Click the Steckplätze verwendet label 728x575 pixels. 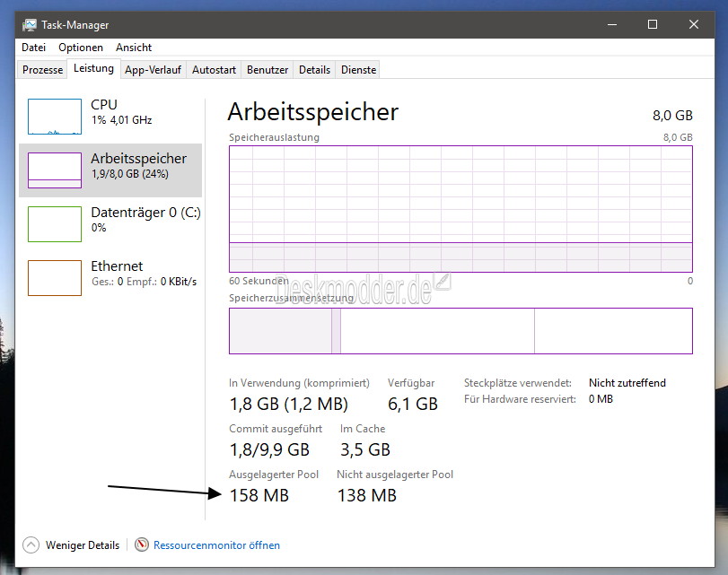pyautogui.click(x=518, y=383)
